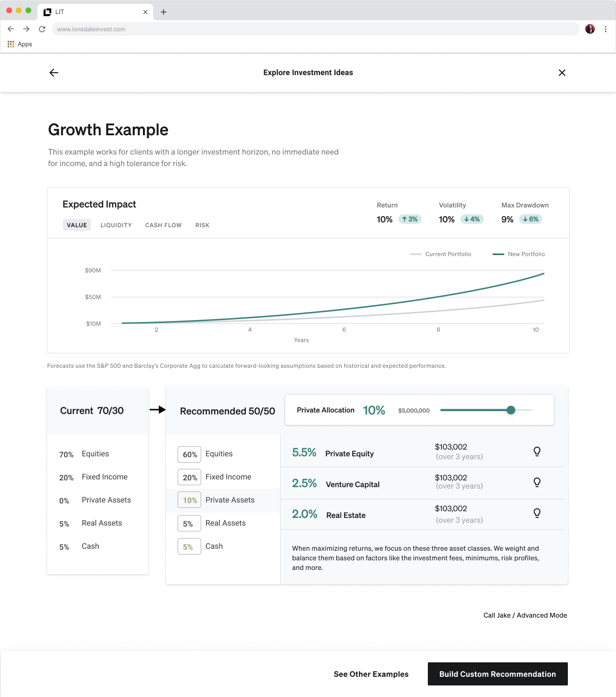This screenshot has height=697, width=616.
Task: Click the Private Allocation slider handle
Action: (511, 410)
